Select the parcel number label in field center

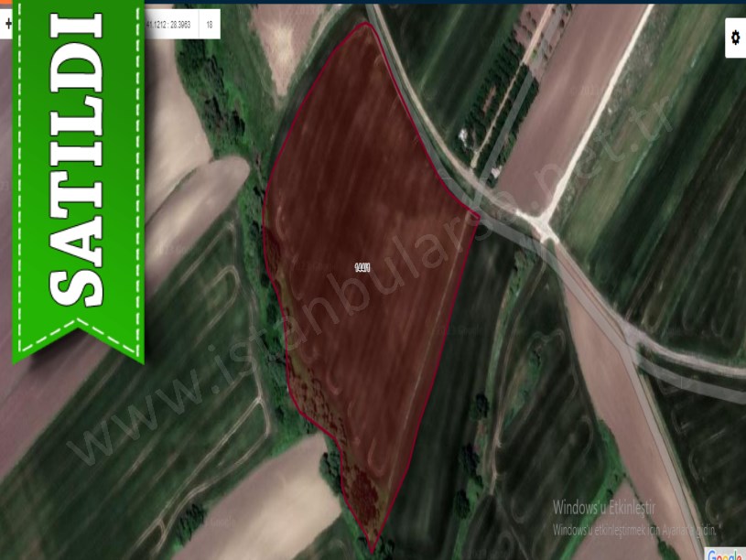point(362,268)
